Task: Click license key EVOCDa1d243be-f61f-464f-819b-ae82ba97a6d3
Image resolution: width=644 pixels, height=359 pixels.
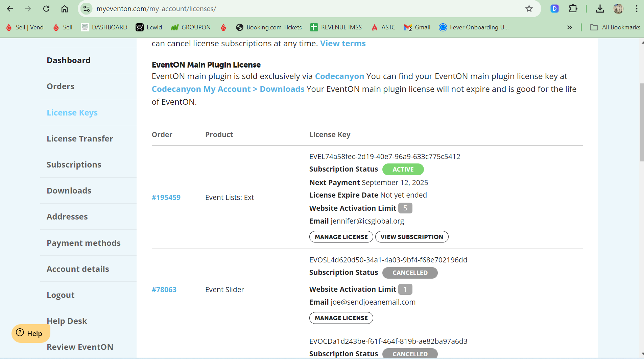Action: click(x=388, y=341)
